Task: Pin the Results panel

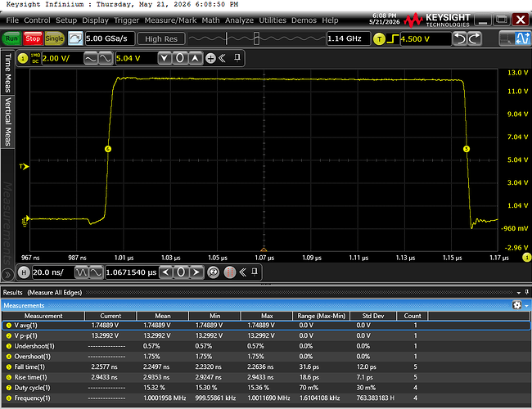Action: tap(526, 292)
